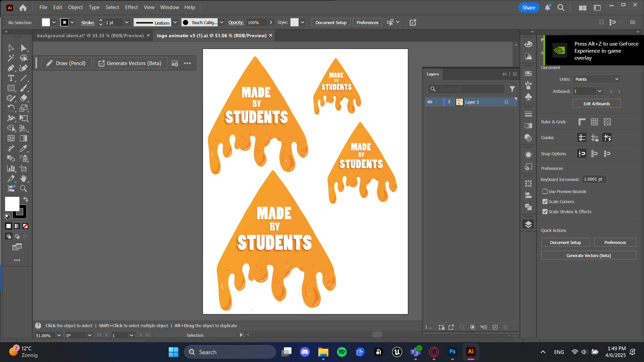Select the Zoom tool
This screenshot has width=644, height=362.
pyautogui.click(x=23, y=189)
